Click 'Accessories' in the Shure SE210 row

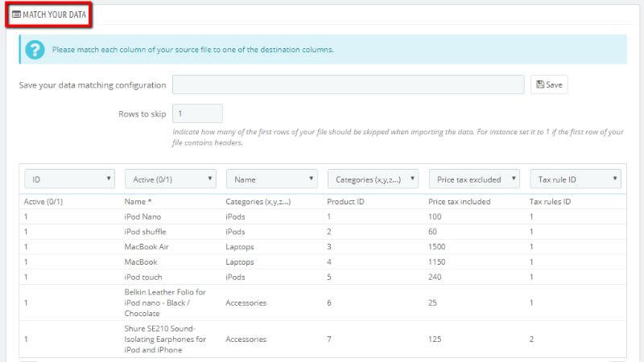(x=246, y=339)
